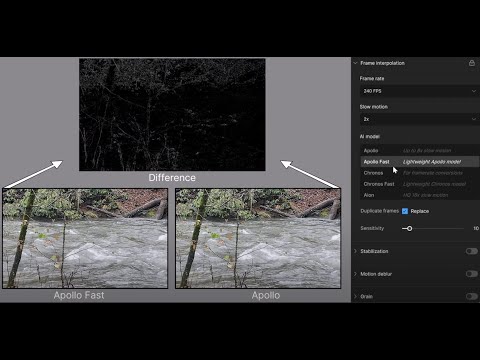The image size is (480, 360).
Task: Toggle the Replace duplicate frames checkbox
Action: tap(405, 211)
